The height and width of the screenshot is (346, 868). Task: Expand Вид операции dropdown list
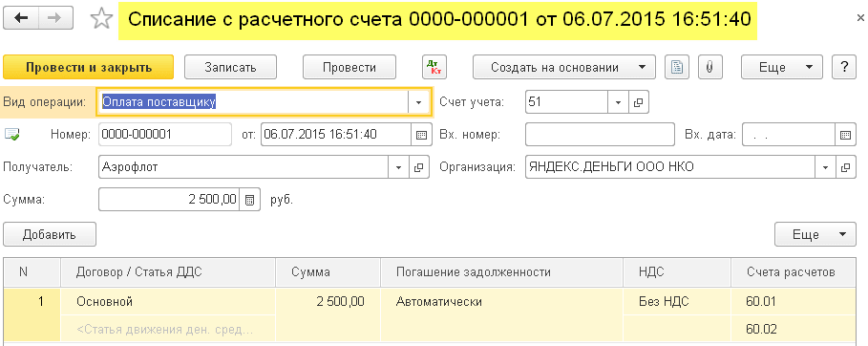tap(418, 102)
